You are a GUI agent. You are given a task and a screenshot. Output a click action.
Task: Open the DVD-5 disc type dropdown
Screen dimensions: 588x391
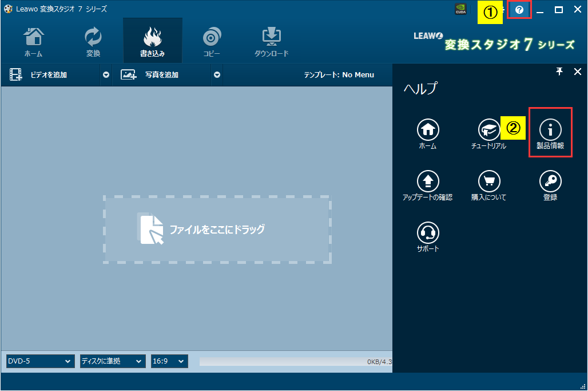40,361
